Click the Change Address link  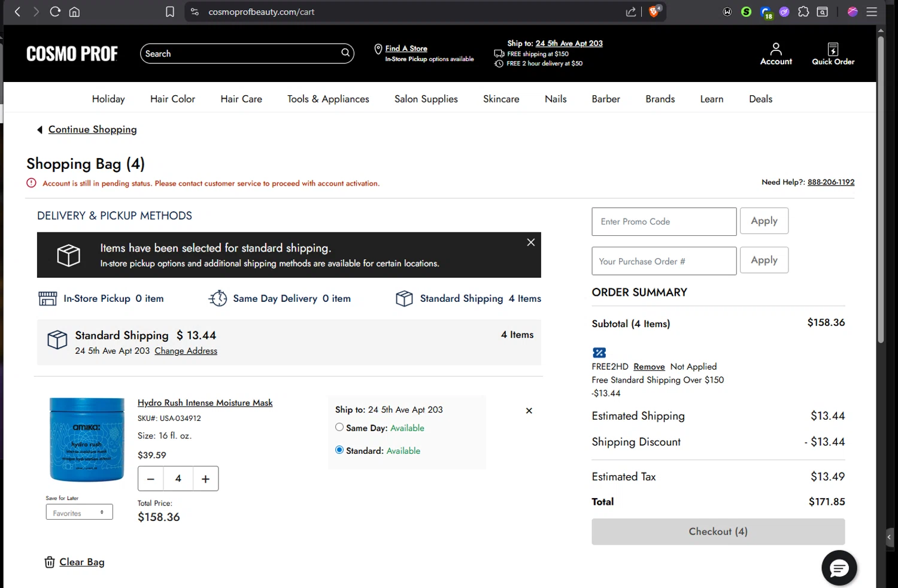186,351
